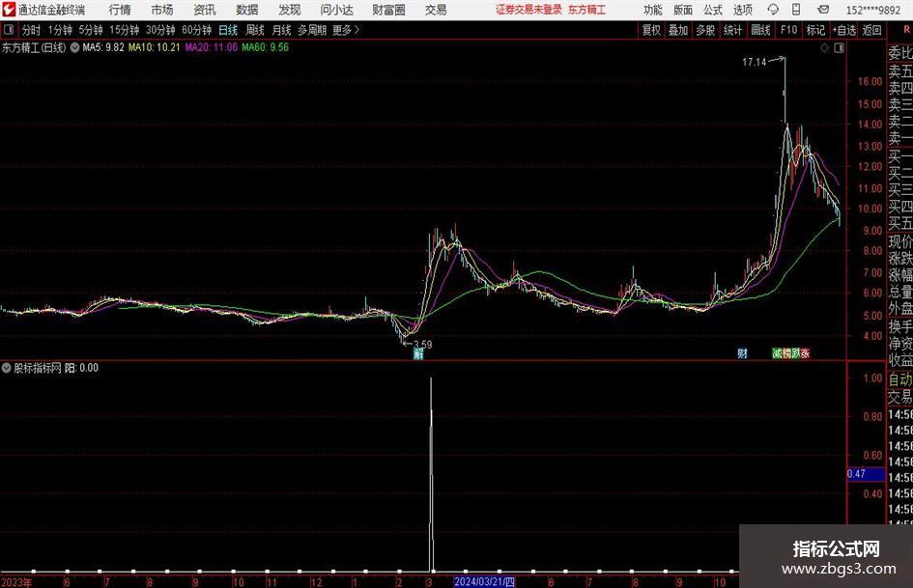Click the 画线 drawing toolbar button
913x588 pixels.
click(x=760, y=30)
